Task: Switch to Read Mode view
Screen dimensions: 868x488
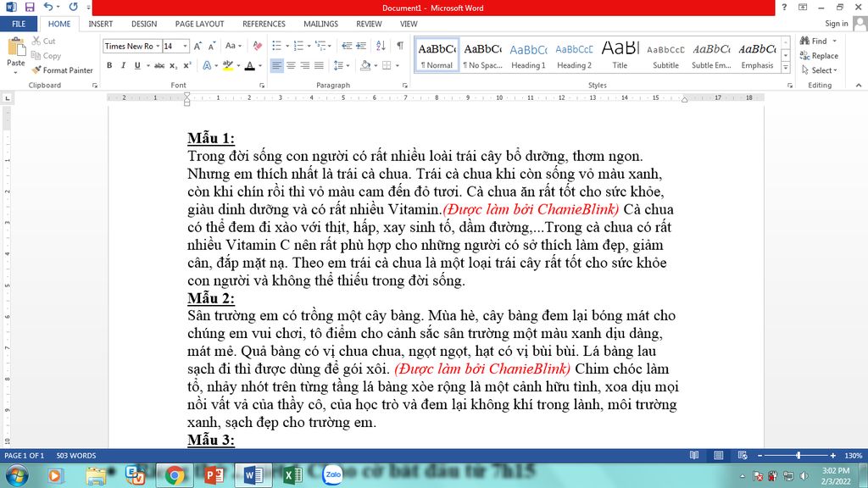Action: 694,455
